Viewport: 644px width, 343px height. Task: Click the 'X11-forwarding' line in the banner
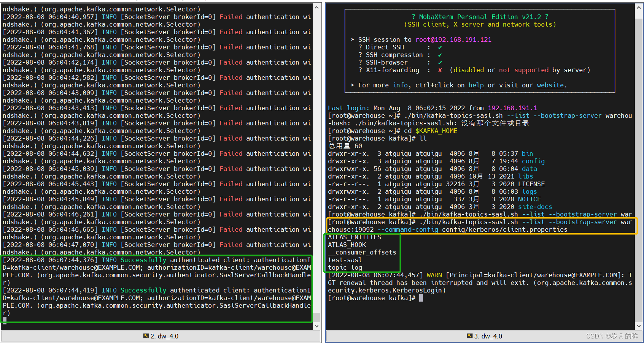coord(474,70)
